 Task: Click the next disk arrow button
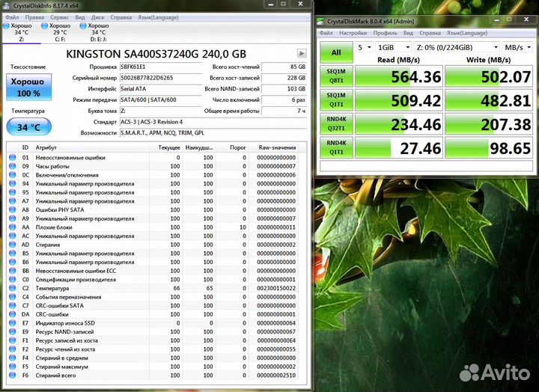tap(302, 53)
